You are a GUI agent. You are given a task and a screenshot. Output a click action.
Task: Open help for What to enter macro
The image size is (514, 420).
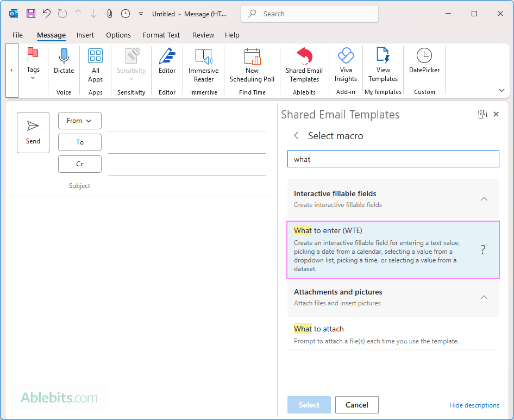[x=483, y=249]
